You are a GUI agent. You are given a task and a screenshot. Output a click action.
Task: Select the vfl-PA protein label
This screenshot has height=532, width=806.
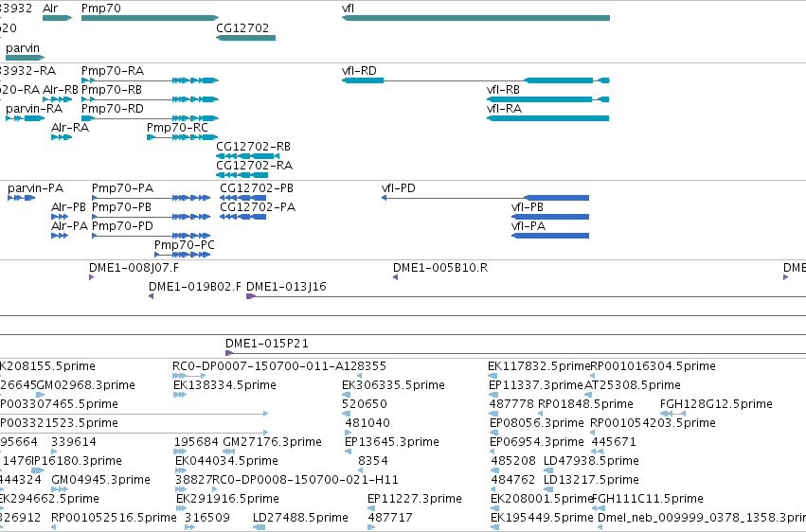coord(528,226)
